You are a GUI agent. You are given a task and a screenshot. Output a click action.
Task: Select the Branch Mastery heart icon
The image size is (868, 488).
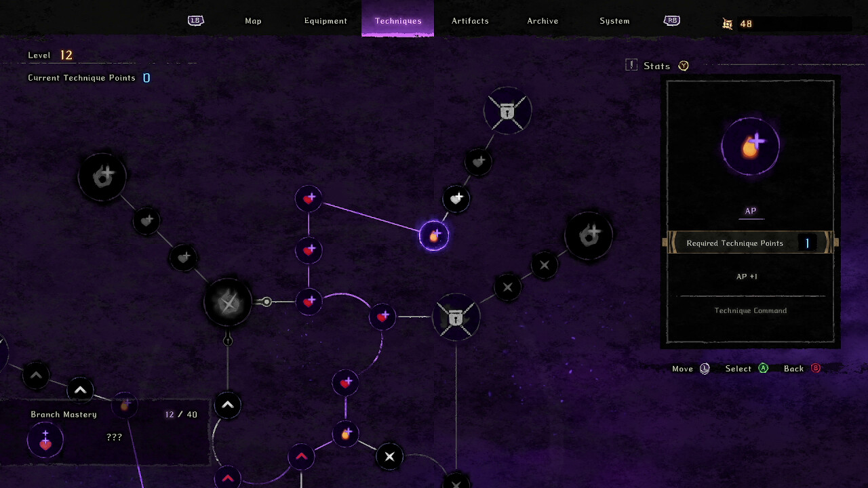coord(45,439)
